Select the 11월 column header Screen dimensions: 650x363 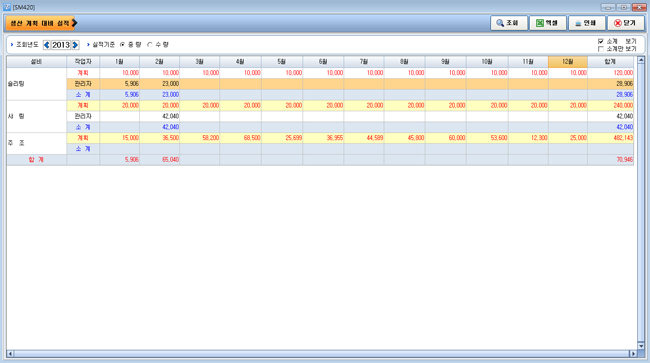pyautogui.click(x=528, y=62)
